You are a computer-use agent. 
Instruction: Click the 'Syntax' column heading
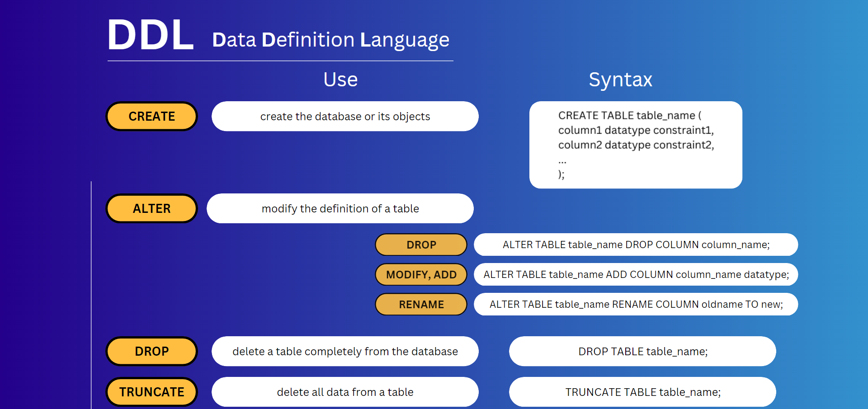(x=620, y=80)
